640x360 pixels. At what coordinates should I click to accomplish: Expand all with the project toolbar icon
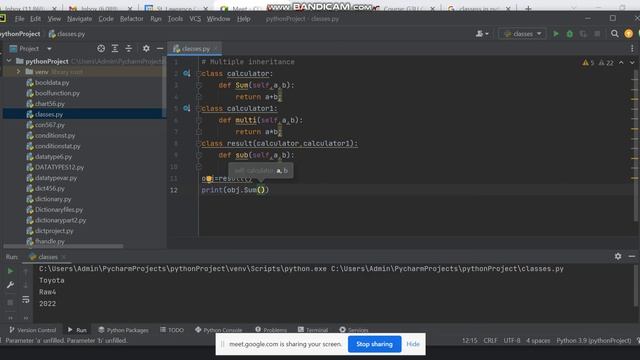tap(115, 49)
